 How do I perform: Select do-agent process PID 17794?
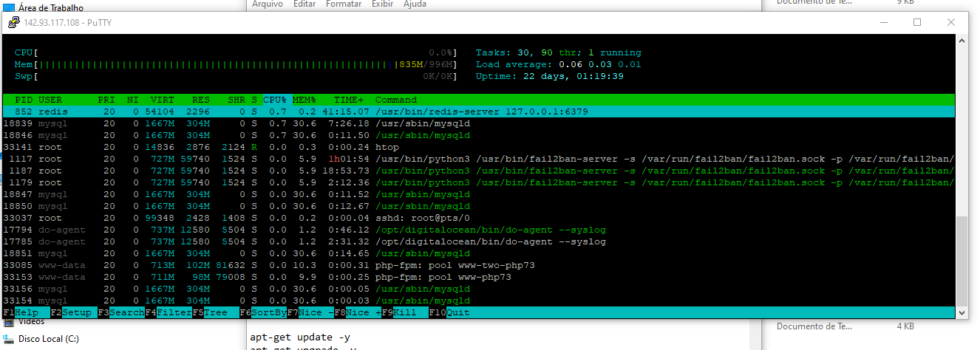[x=479, y=230]
